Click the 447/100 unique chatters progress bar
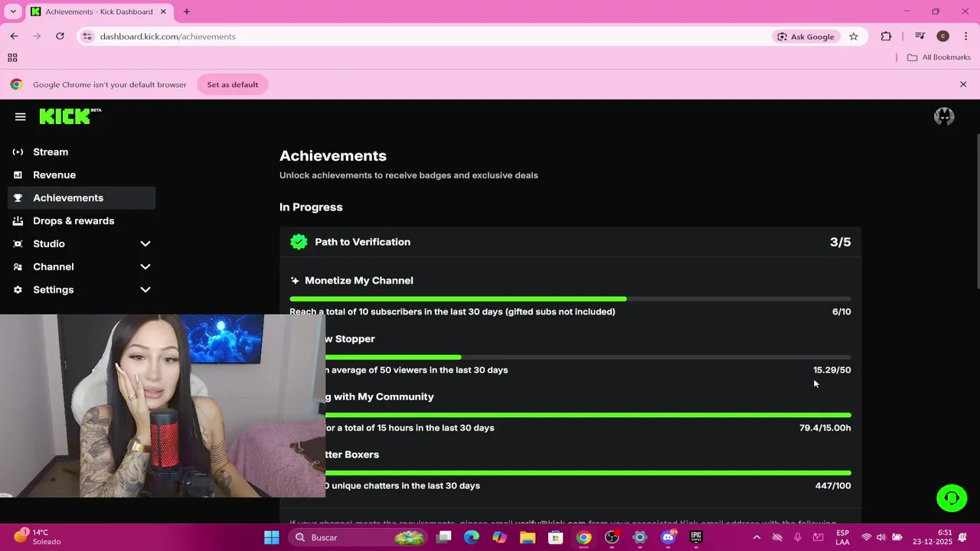 pyautogui.click(x=588, y=473)
